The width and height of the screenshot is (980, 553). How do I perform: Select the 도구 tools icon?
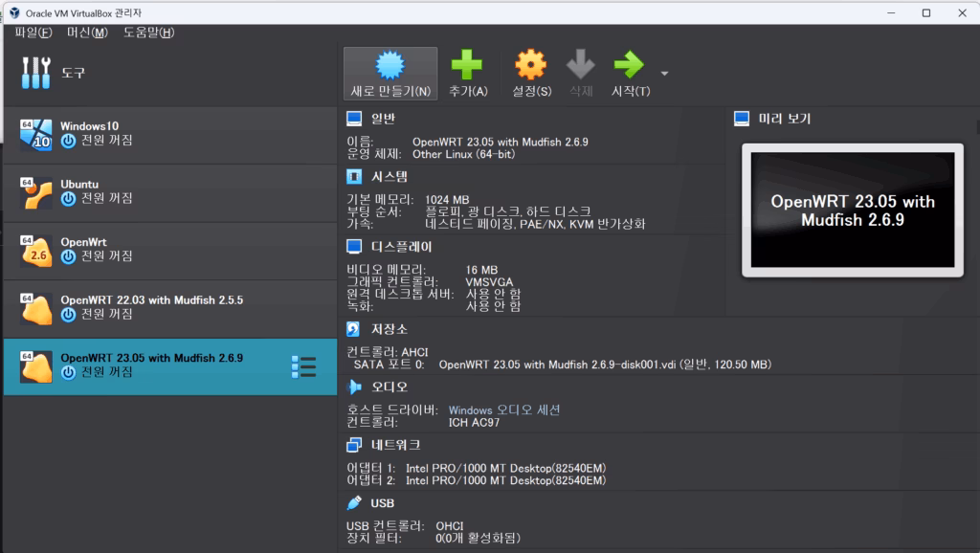click(x=35, y=73)
